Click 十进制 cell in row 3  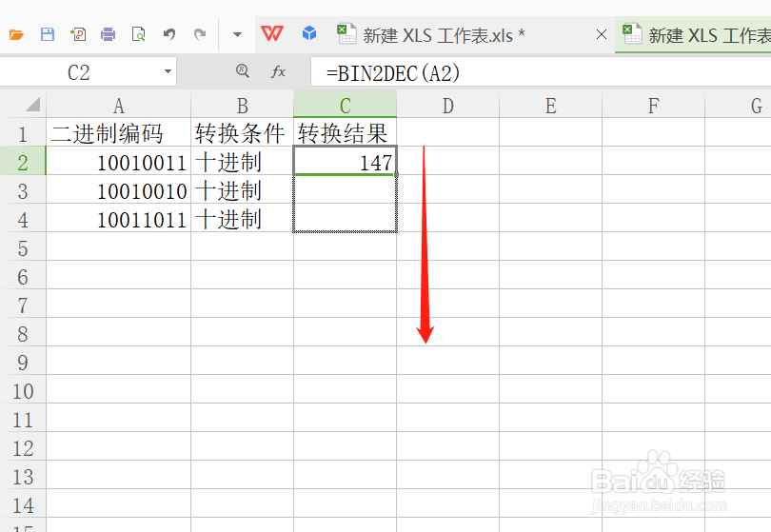(243, 189)
